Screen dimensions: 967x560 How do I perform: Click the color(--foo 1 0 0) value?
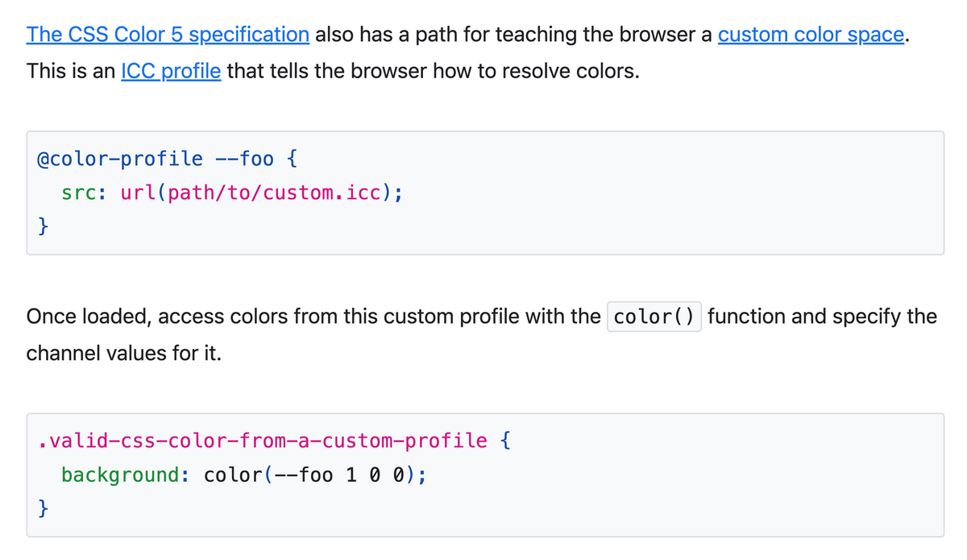310,475
